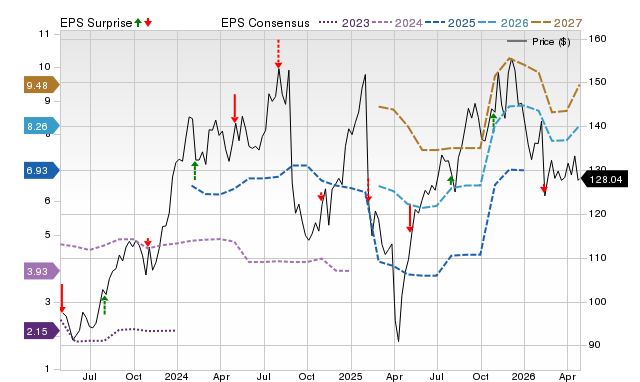
Task: Click the red dotted arrow above the mid-2024 price peak
Action: pyautogui.click(x=278, y=54)
